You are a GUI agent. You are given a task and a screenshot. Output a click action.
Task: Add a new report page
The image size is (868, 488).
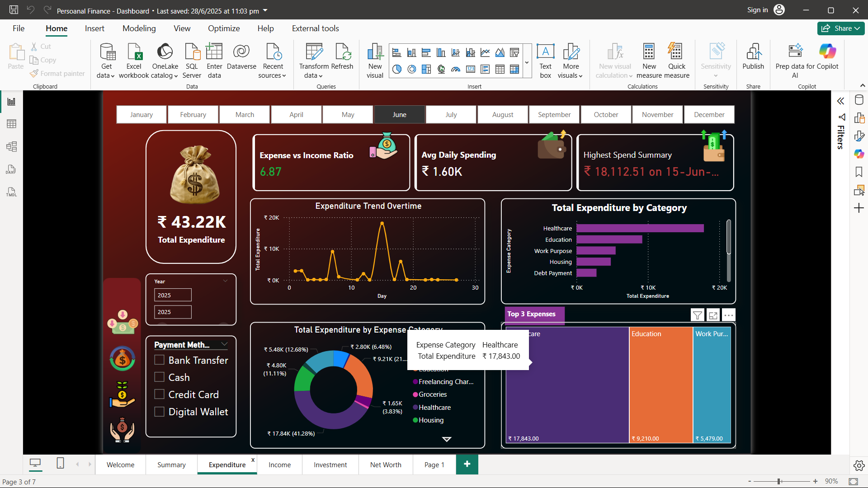pyautogui.click(x=467, y=465)
